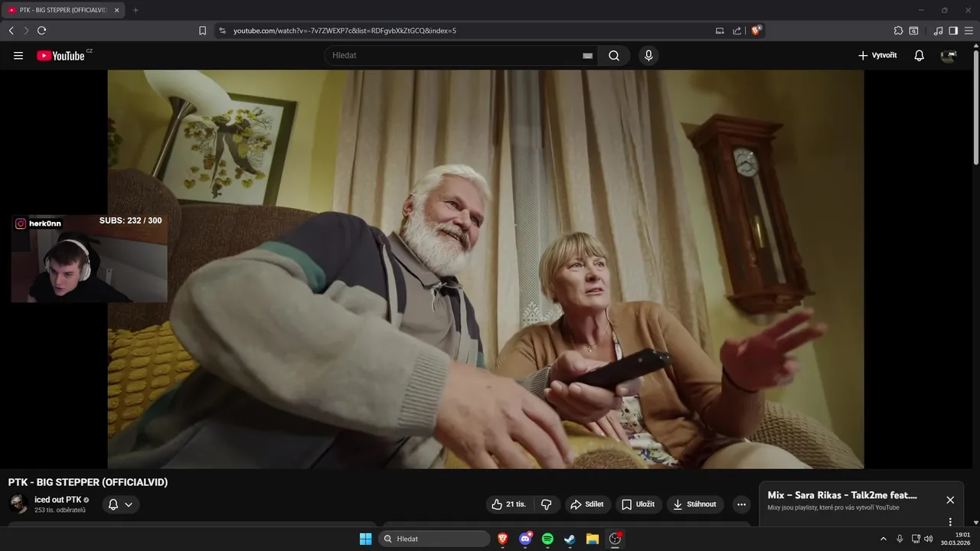
Task: Open the sidebar search tabs icon
Action: [x=913, y=31]
